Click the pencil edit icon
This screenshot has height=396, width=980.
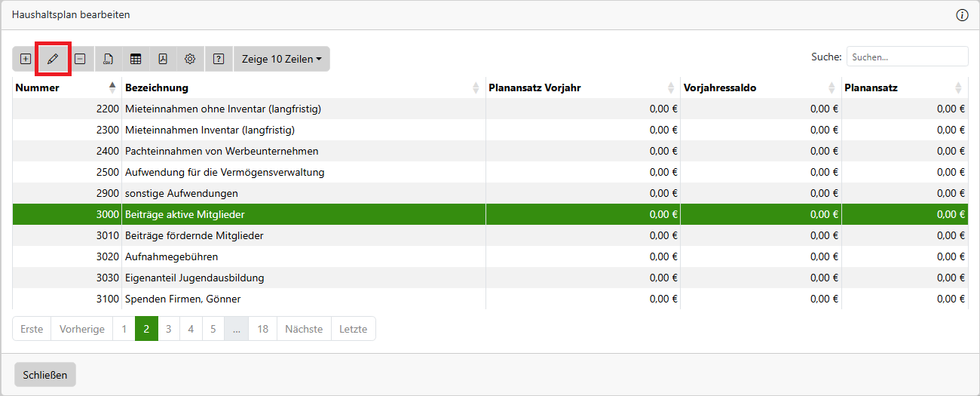53,59
